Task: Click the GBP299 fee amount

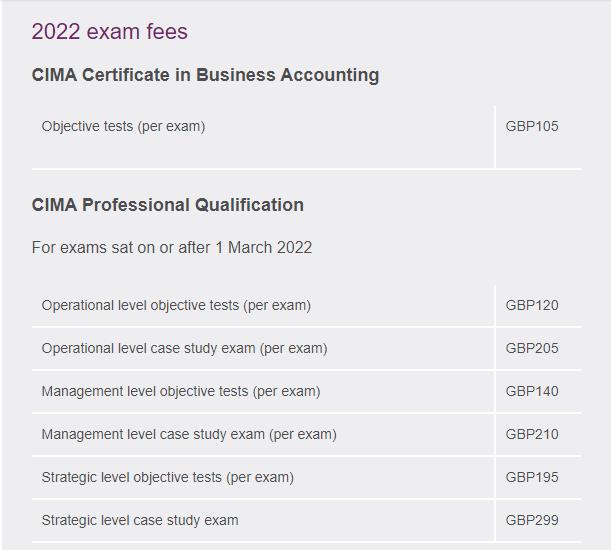Action: tap(532, 520)
